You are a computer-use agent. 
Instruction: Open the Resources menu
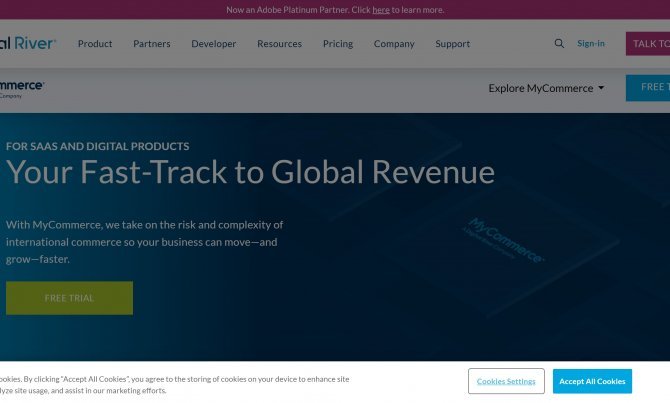click(x=279, y=44)
